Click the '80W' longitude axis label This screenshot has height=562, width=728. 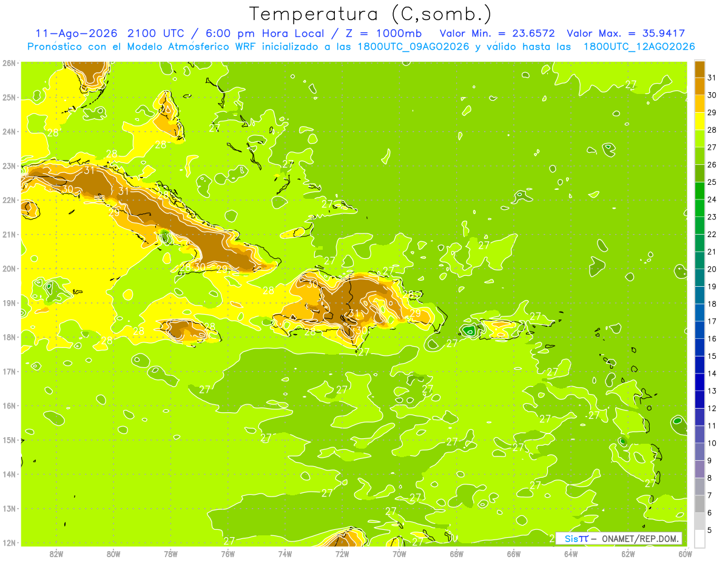pos(113,554)
